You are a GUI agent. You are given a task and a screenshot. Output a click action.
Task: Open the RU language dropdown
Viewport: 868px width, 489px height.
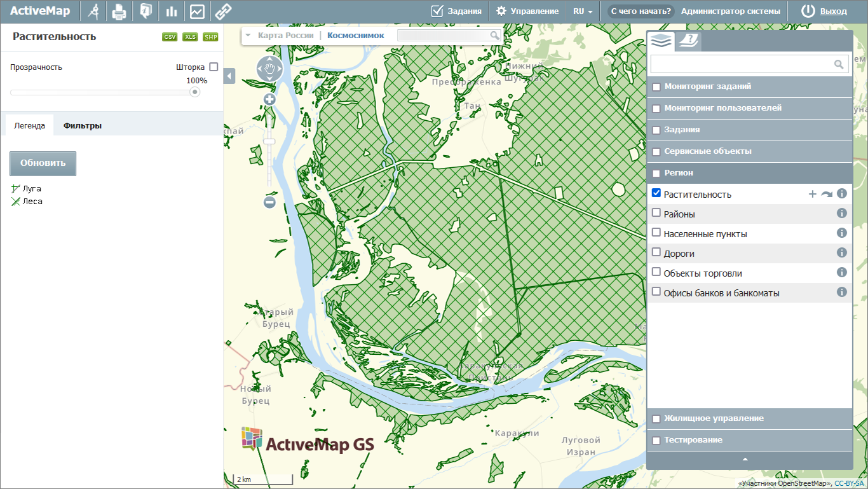tap(583, 11)
